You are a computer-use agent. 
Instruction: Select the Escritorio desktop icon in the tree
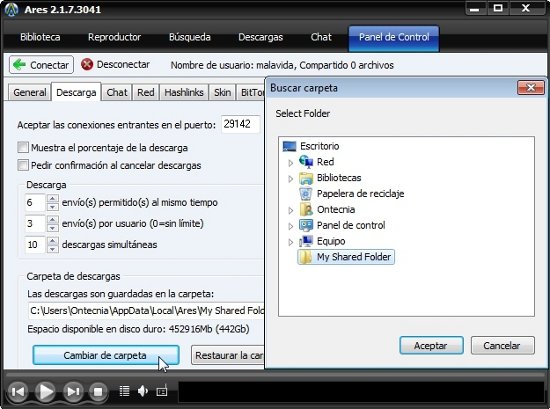click(289, 146)
